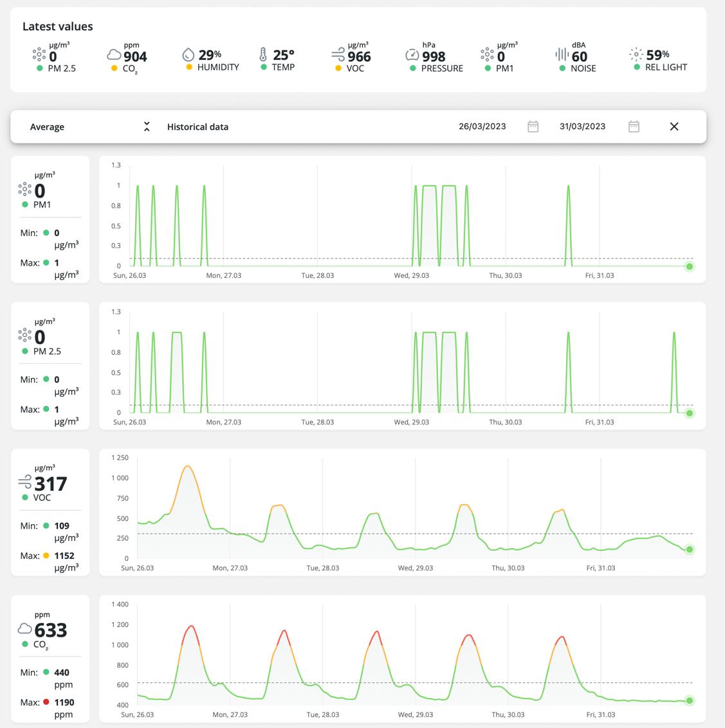Click the thermometer TEMP icon
The width and height of the screenshot is (725, 728).
coord(263,55)
